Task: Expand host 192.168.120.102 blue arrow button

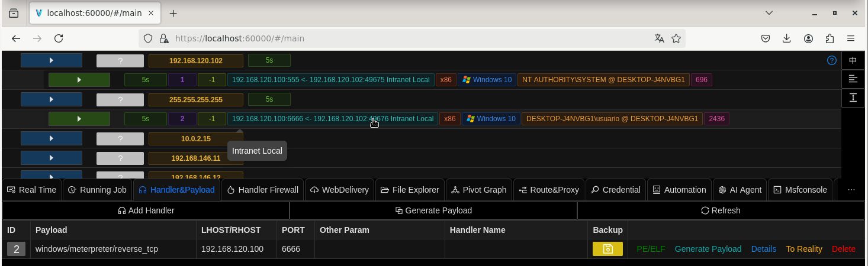Action: pyautogui.click(x=52, y=60)
